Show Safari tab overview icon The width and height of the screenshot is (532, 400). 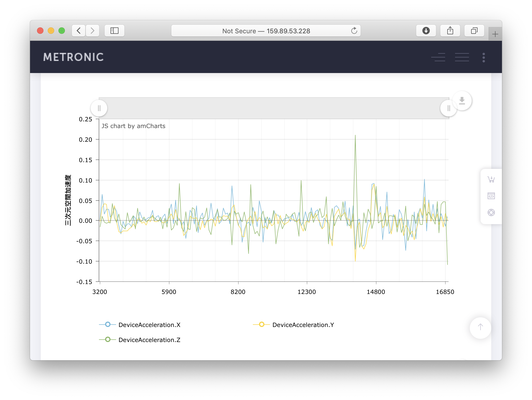coord(474,31)
